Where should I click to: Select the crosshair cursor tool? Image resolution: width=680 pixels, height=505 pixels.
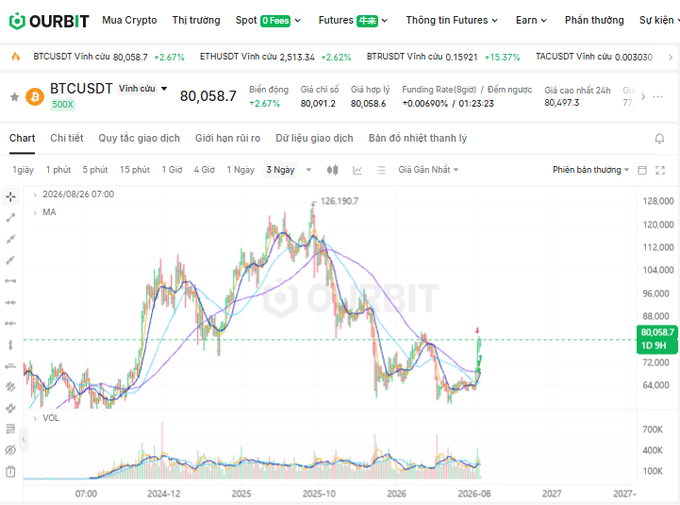click(11, 197)
